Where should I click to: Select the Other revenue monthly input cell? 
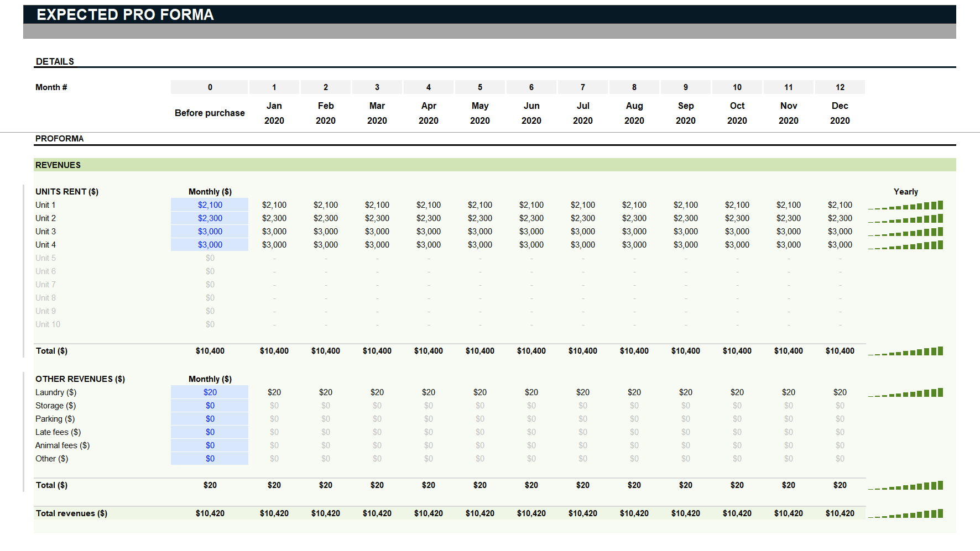(210, 459)
